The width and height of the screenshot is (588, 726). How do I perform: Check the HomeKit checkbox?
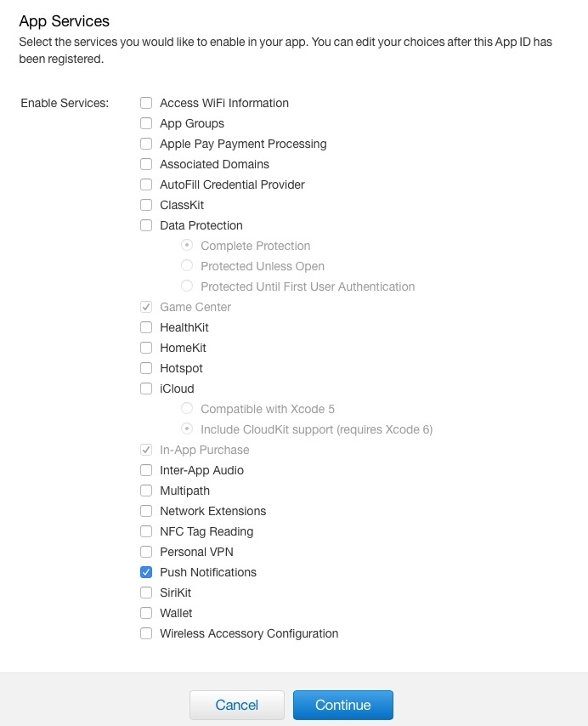(x=146, y=348)
